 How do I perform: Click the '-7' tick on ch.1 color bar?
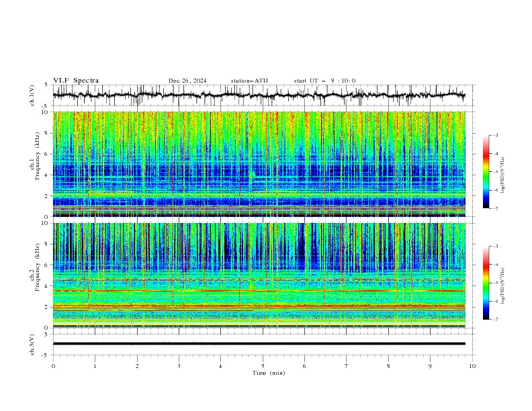496,208
